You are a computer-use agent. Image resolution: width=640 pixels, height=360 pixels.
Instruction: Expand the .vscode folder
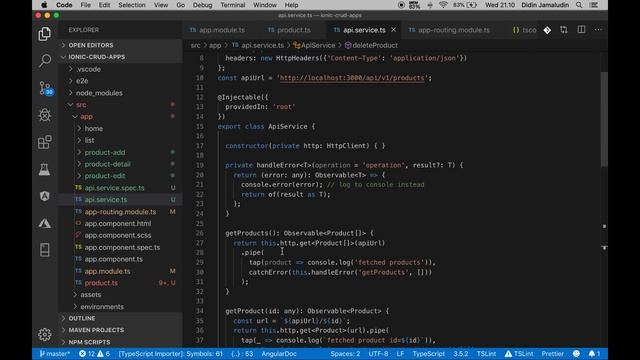(88, 69)
